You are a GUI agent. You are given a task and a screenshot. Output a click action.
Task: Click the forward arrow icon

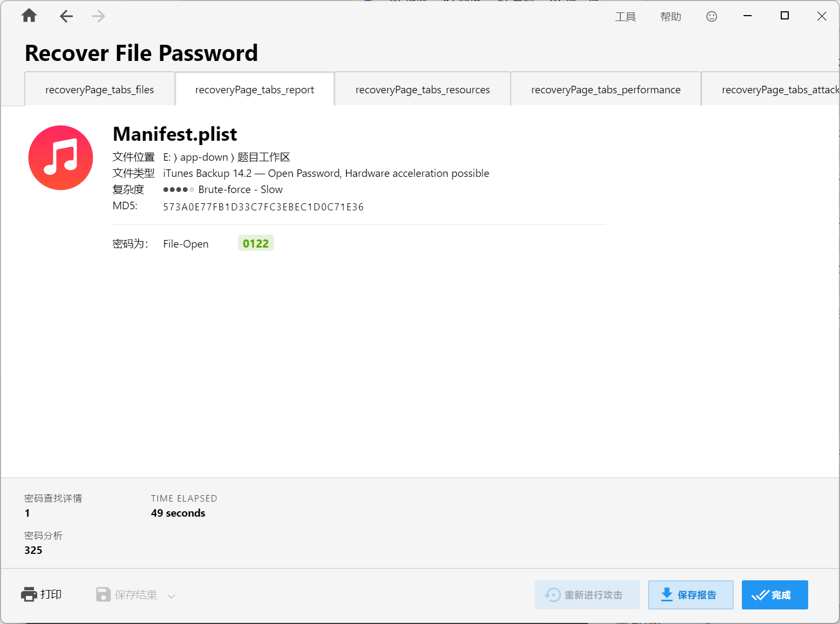pyautogui.click(x=98, y=16)
